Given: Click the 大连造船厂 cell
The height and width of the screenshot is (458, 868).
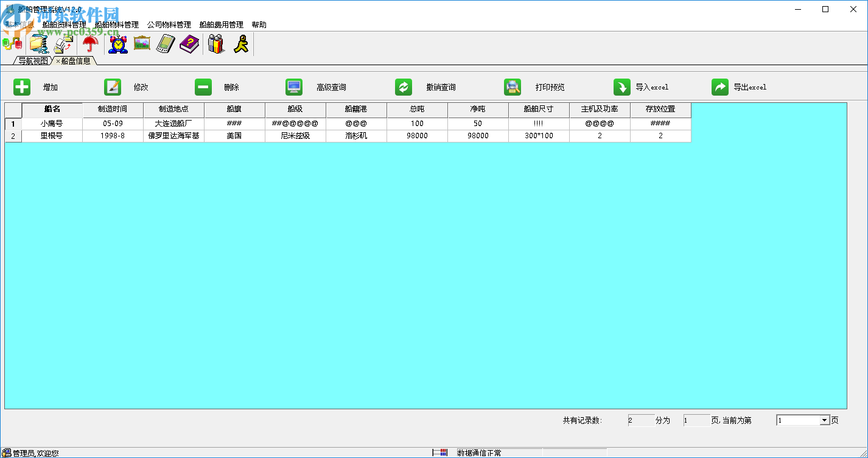Looking at the screenshot, I should [x=174, y=124].
